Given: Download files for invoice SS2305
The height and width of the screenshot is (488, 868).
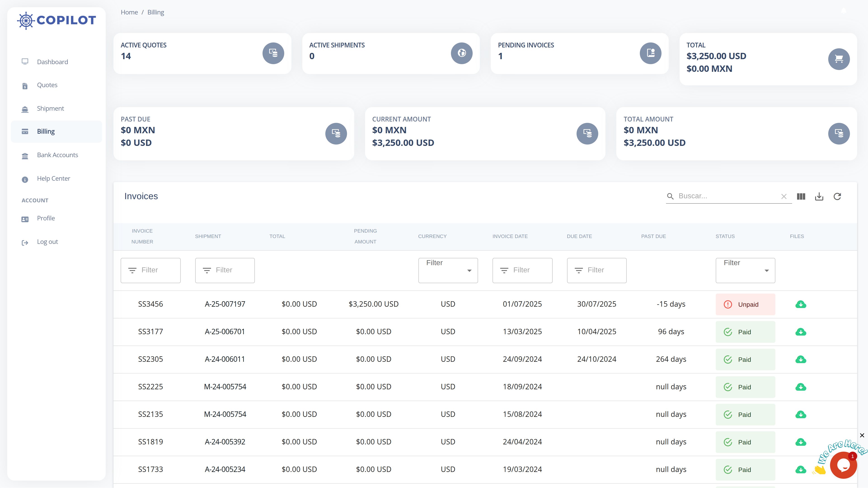Looking at the screenshot, I should 801,359.
